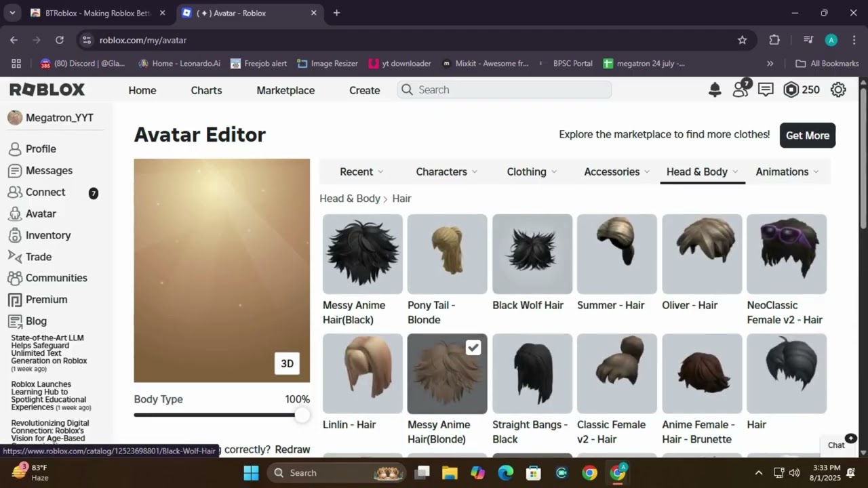Click the Roblox search field

coord(505,89)
